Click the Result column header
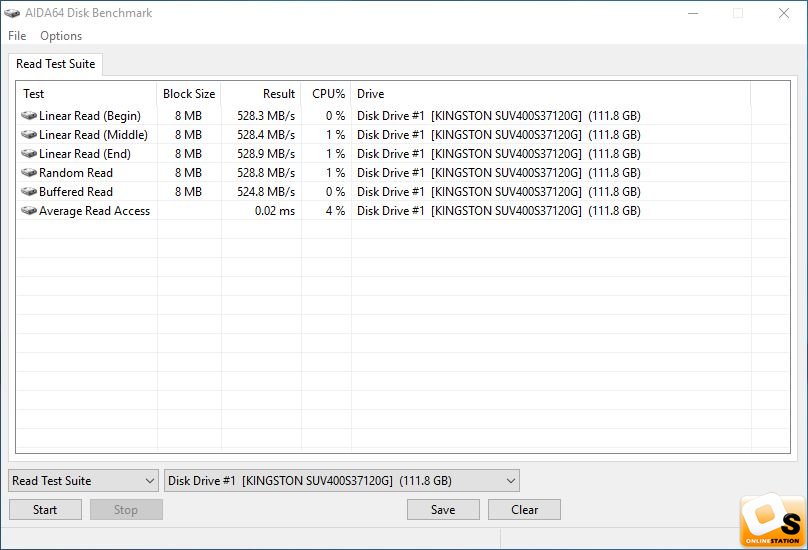Image resolution: width=808 pixels, height=550 pixels. tap(261, 94)
